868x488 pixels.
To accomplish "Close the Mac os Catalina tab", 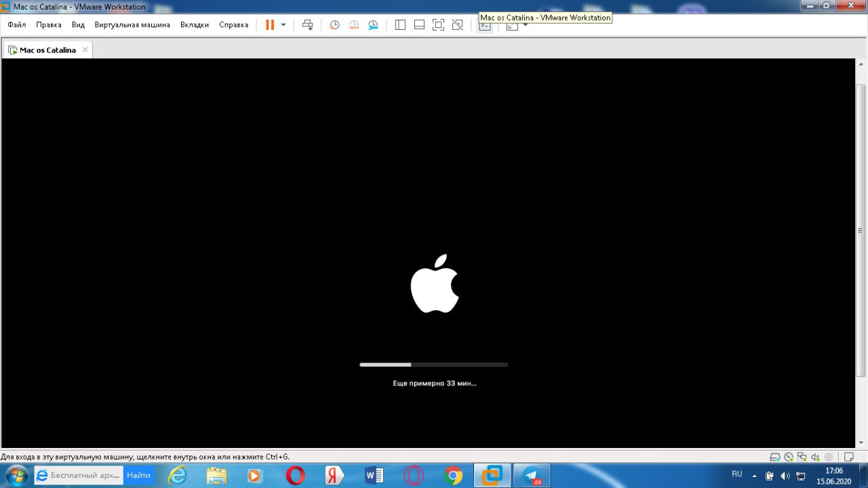I will [85, 50].
